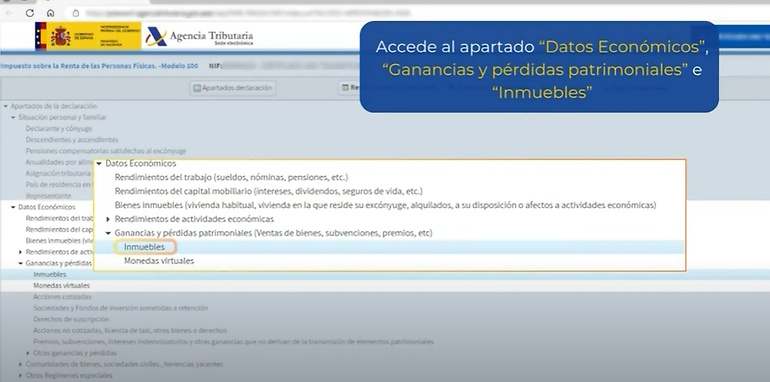
Task: Click the browser back arrow
Action: point(8,13)
